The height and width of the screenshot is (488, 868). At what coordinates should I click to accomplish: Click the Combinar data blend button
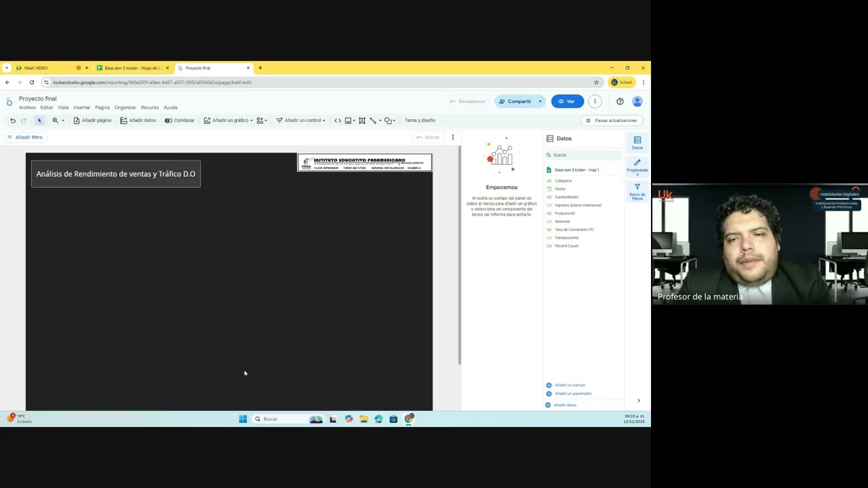pos(180,121)
